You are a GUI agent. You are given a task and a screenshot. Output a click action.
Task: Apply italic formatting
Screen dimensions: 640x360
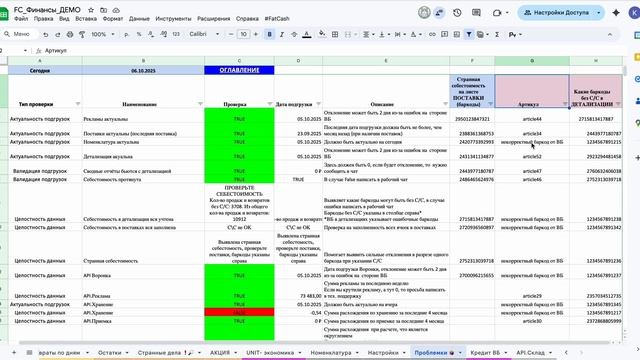[282, 35]
